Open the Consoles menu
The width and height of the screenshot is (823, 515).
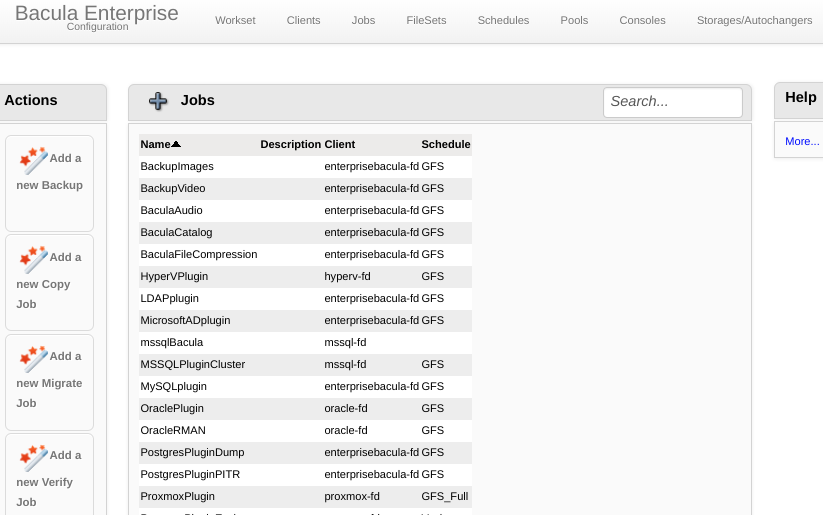[x=642, y=20]
